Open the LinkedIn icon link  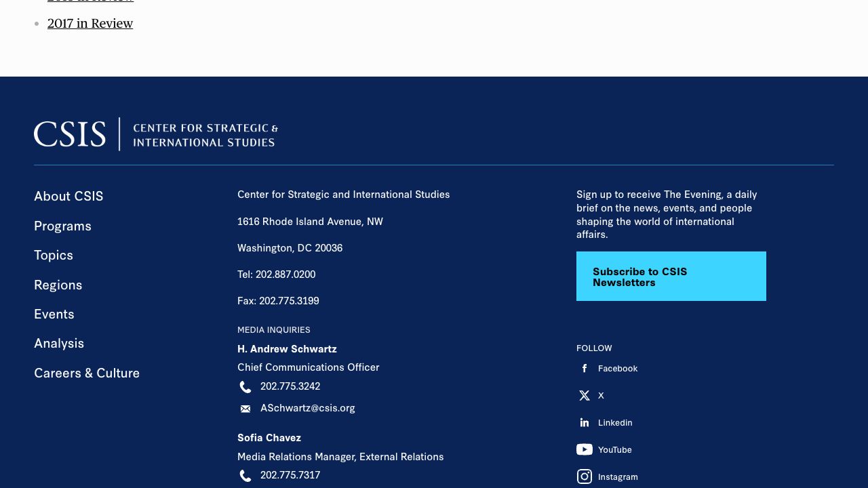[x=585, y=423]
